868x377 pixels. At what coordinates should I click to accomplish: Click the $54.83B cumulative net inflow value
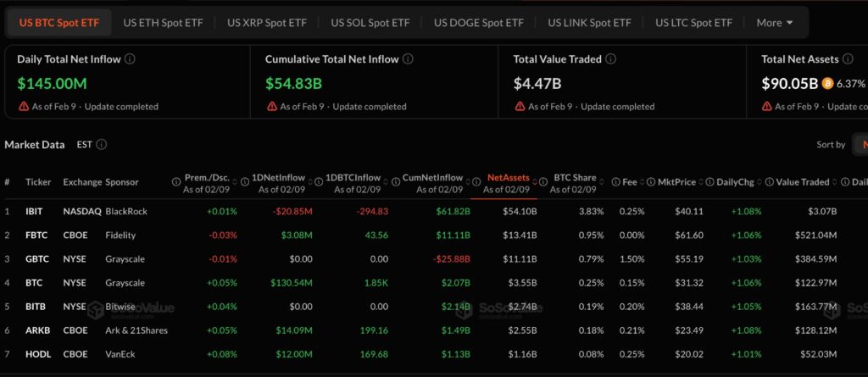pos(293,84)
